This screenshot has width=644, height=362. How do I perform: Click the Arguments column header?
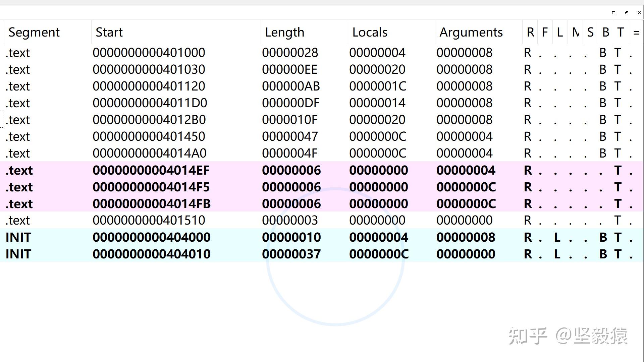click(471, 33)
